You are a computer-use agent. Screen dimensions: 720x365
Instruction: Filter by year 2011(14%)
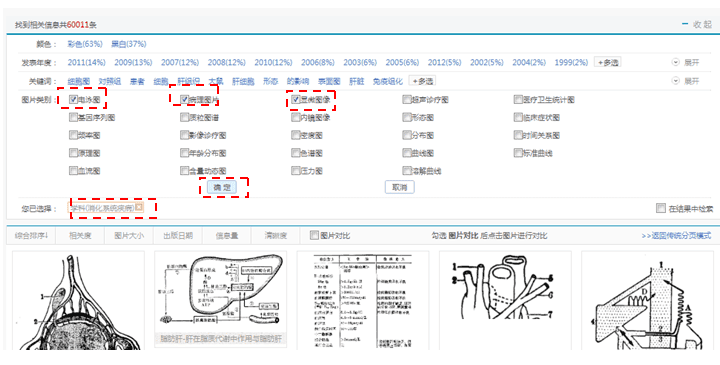[x=86, y=62]
